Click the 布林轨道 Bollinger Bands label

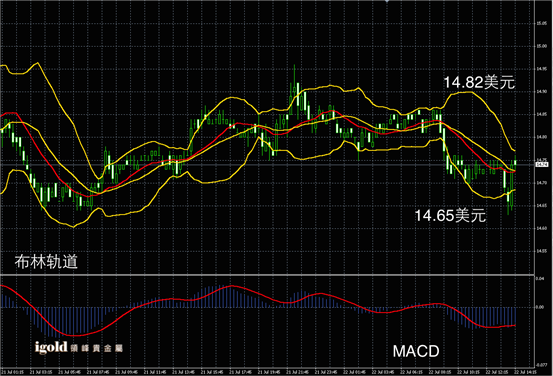(46, 262)
